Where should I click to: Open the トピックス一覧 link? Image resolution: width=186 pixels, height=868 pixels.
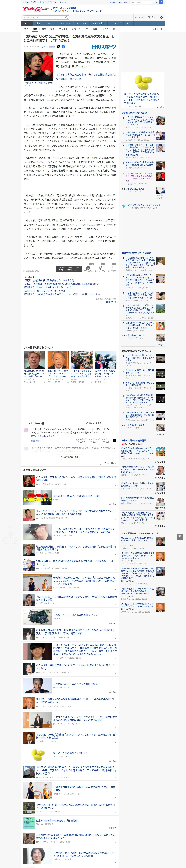tap(155, 29)
